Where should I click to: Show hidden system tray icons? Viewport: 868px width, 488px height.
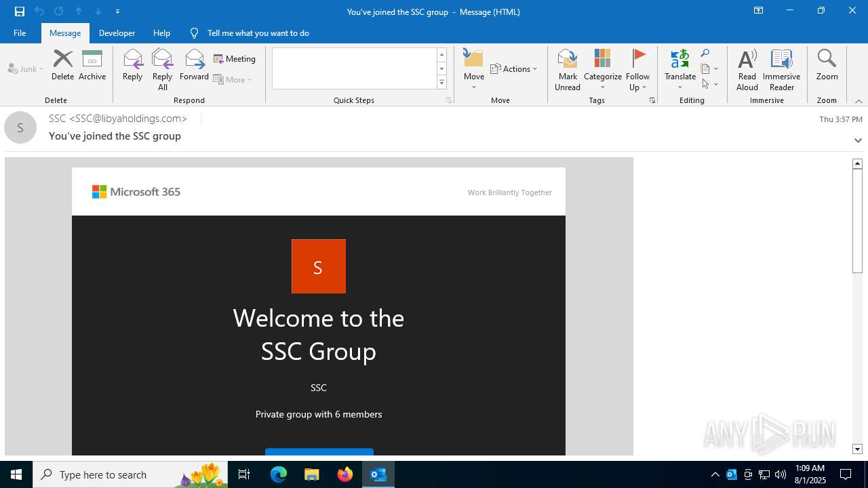tap(715, 474)
